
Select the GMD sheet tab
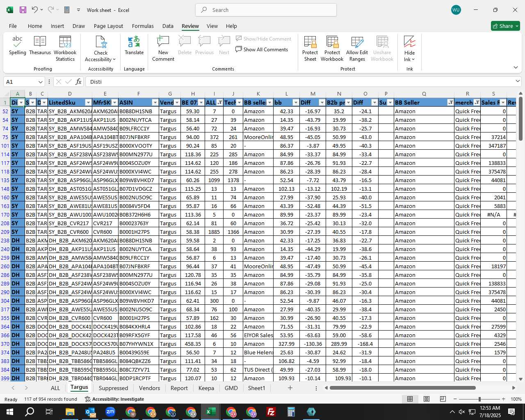coord(231,388)
